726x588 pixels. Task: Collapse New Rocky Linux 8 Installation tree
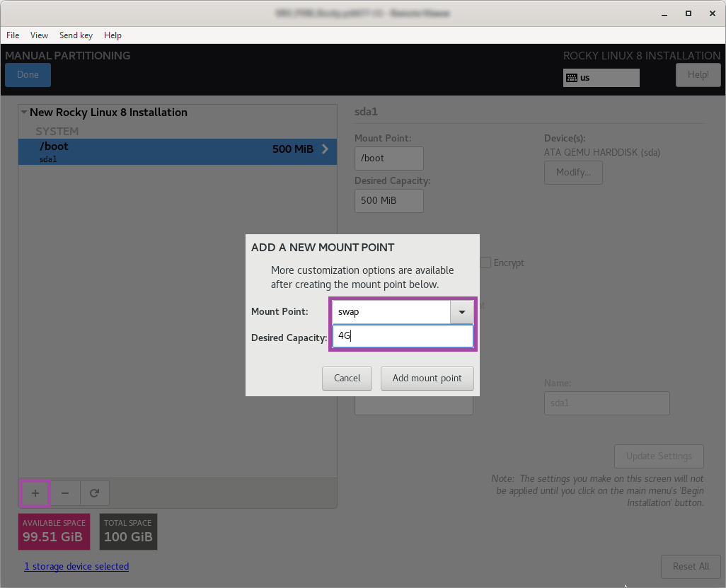[23, 112]
